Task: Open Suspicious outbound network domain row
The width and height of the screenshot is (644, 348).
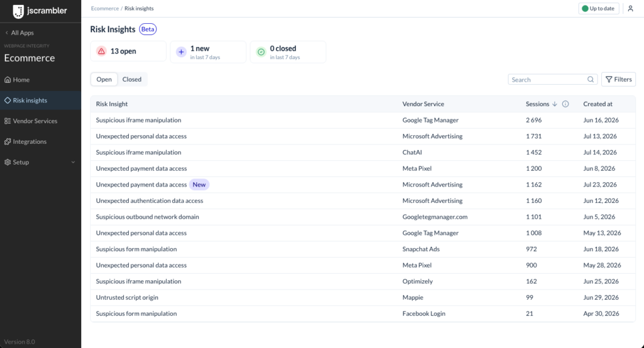Action: (363, 217)
